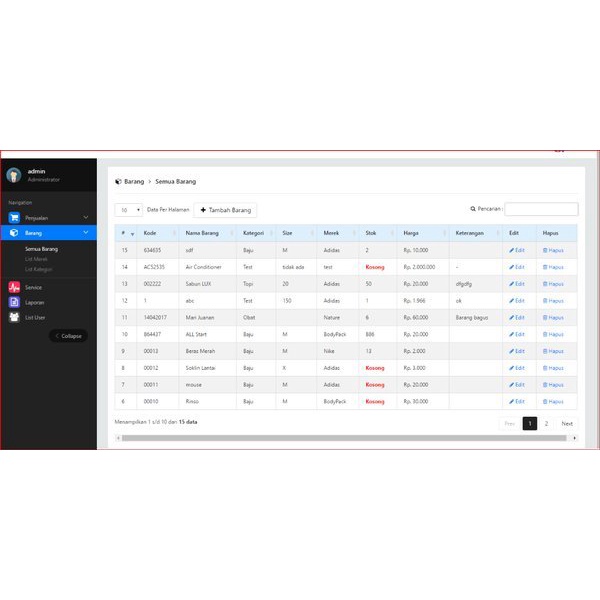Edit the ALL Start row

[517, 334]
